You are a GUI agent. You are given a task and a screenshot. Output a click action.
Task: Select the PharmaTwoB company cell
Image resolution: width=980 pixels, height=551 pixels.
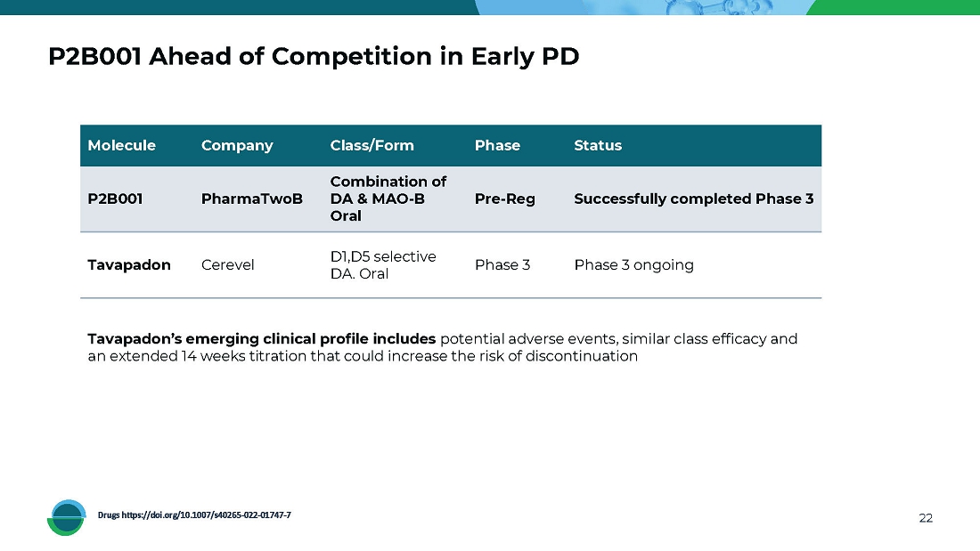[x=252, y=199]
